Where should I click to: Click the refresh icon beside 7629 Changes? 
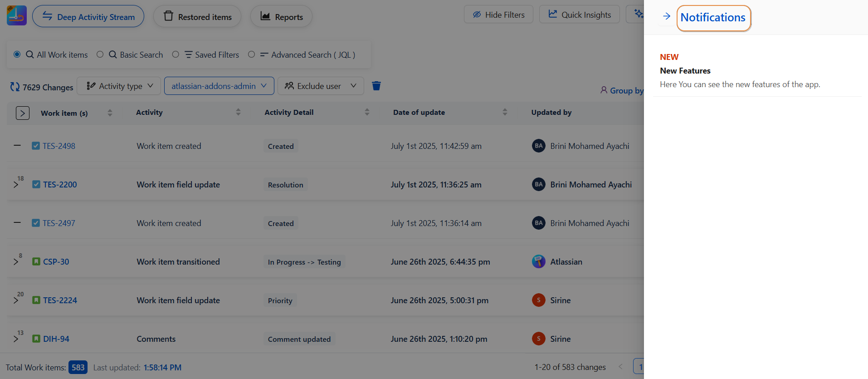click(x=15, y=87)
